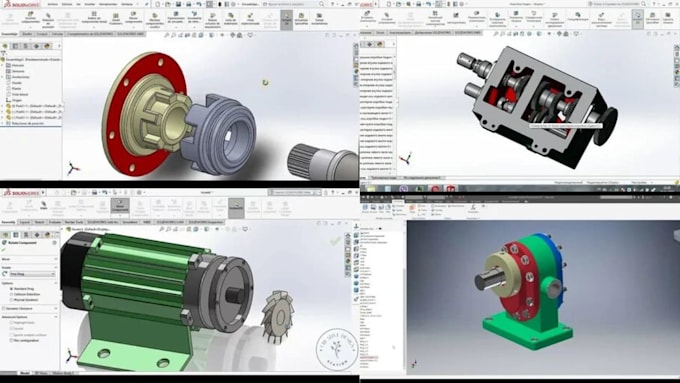Click search field in motor window title bar
680x383 pixels.
[x=295, y=192]
